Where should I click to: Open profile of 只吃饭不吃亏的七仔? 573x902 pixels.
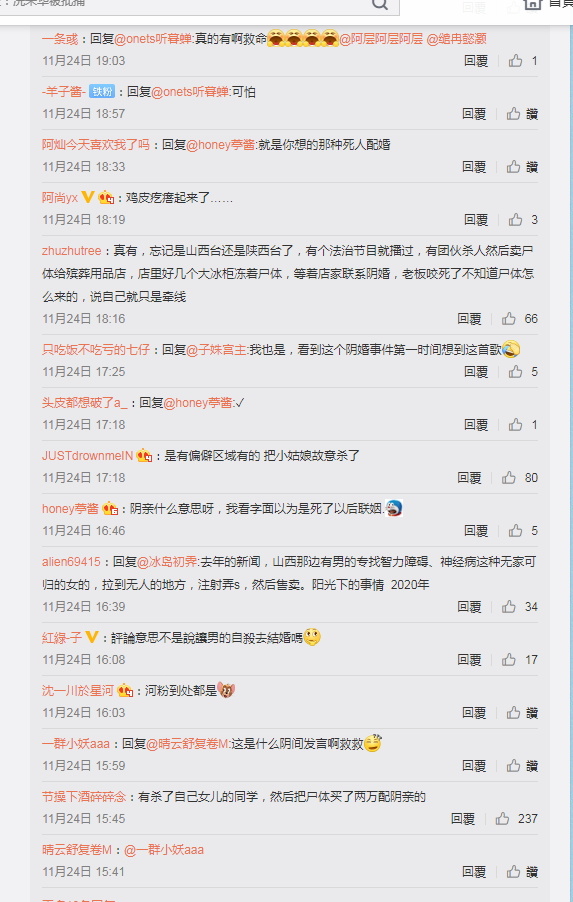(96, 349)
